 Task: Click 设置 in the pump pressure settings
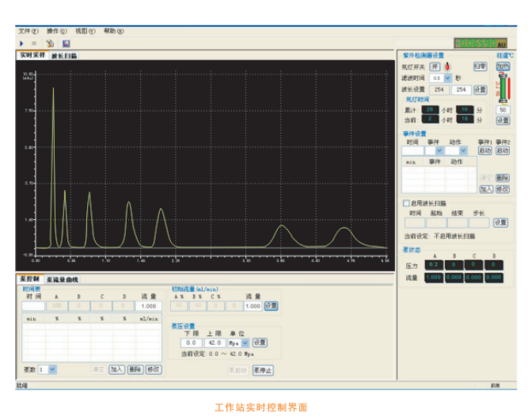point(260,342)
